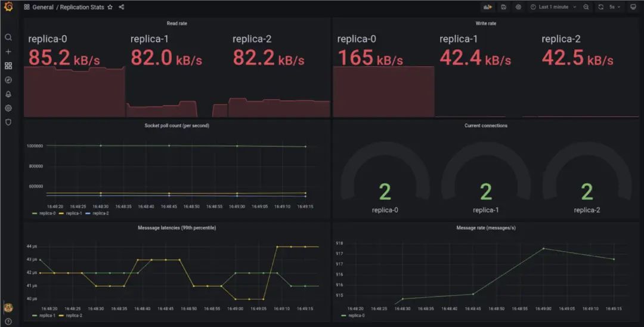Screen dimensions: 644x327
Task: Open the Help question mark icon
Action: tap(8, 322)
